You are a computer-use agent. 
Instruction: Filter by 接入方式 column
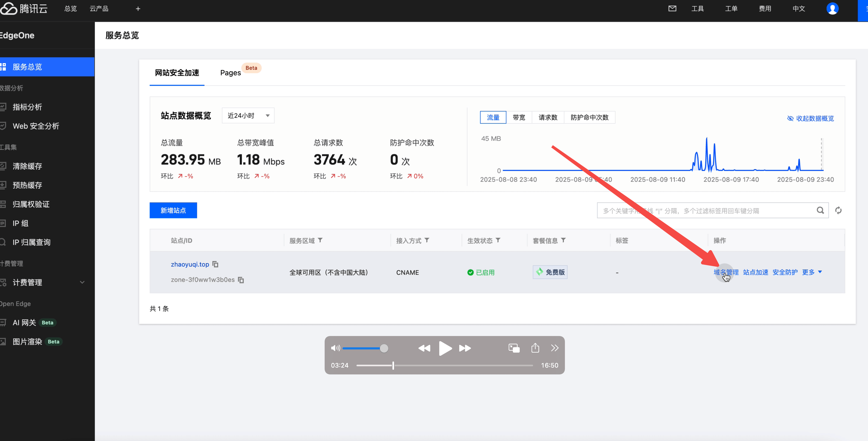point(427,240)
